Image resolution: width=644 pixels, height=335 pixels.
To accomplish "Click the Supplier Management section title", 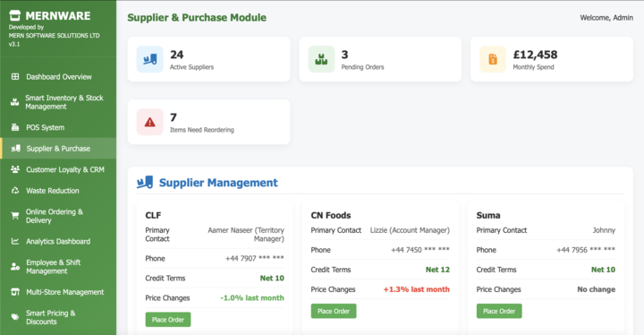I will pos(218,183).
